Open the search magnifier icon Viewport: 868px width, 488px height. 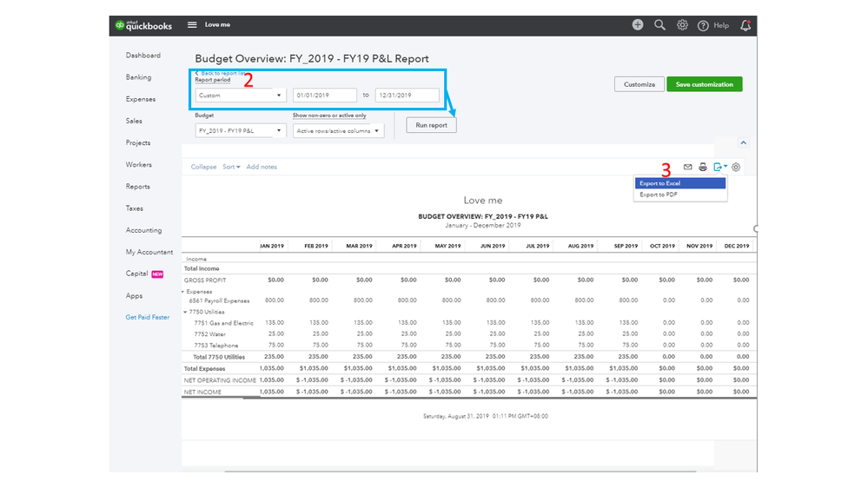pos(660,25)
